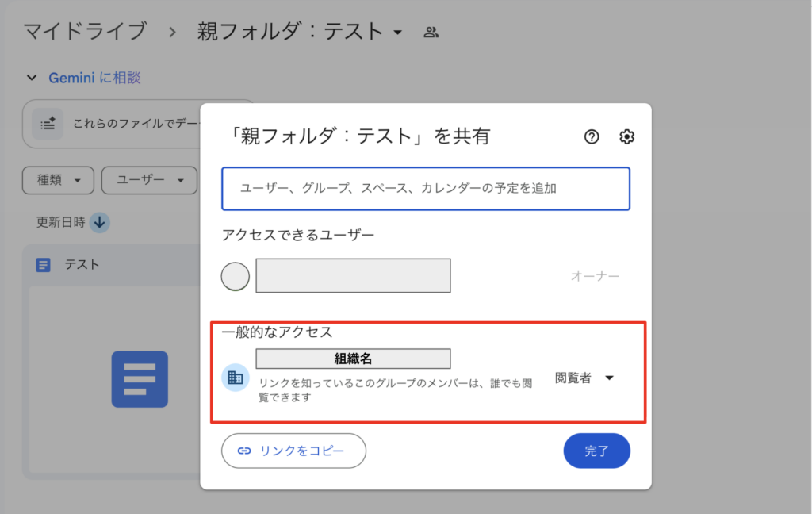Open the 種類 filter dropdown
812x514 pixels.
coord(59,180)
